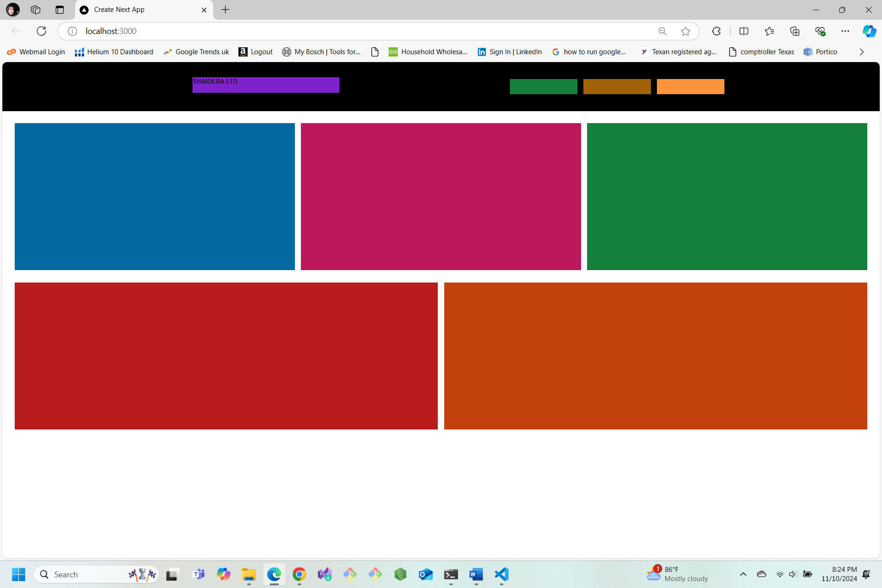
Task: Open a new browser tab
Action: coord(225,10)
